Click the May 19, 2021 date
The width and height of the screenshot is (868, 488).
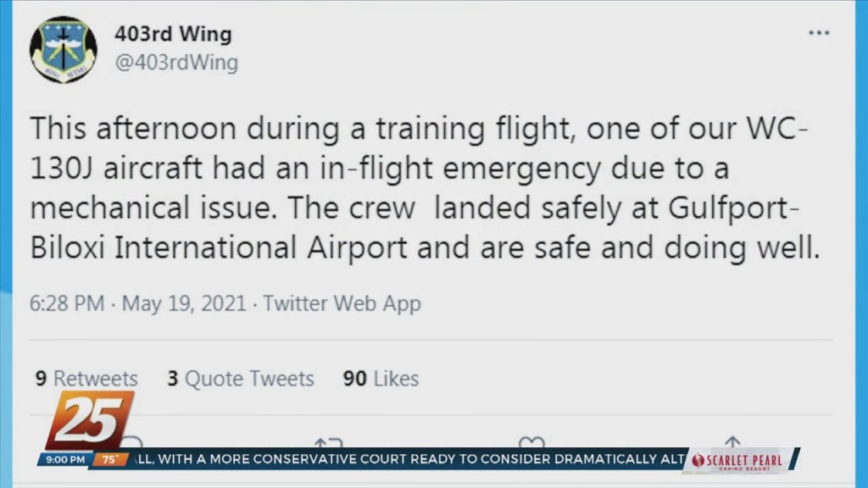pos(184,303)
